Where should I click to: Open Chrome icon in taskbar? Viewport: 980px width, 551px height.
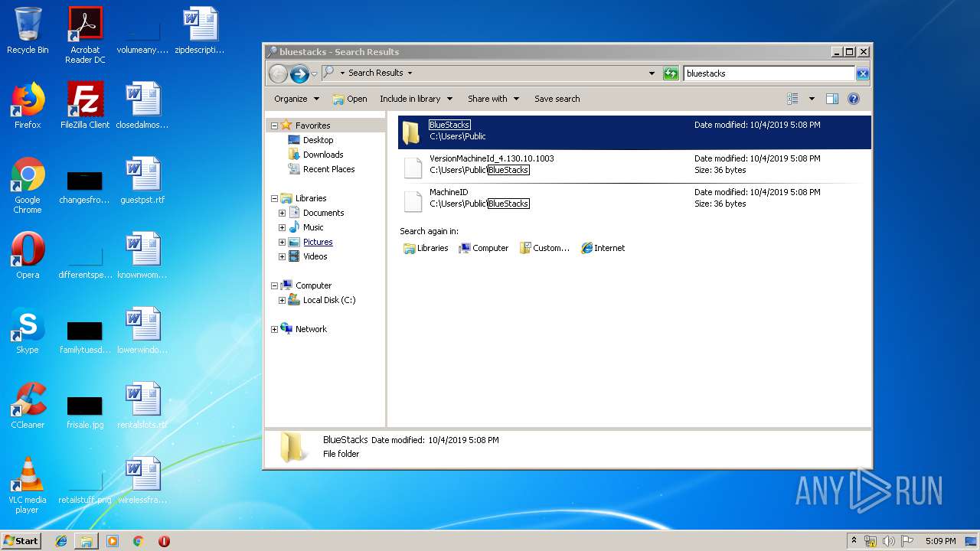click(139, 541)
